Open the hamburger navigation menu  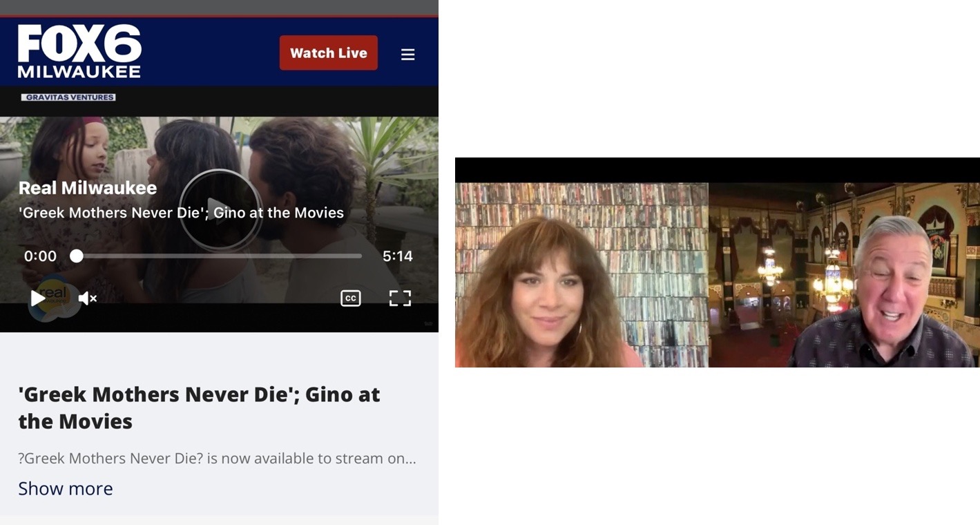coord(408,54)
